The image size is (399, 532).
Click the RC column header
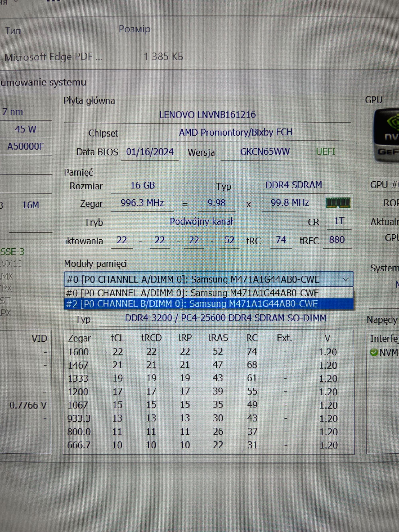pyautogui.click(x=252, y=338)
